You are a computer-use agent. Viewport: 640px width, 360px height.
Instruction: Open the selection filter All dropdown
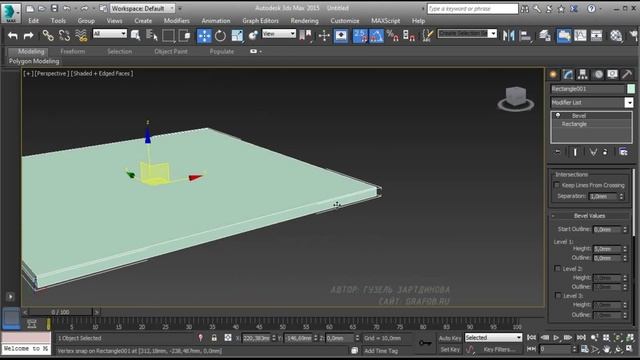(x=110, y=33)
